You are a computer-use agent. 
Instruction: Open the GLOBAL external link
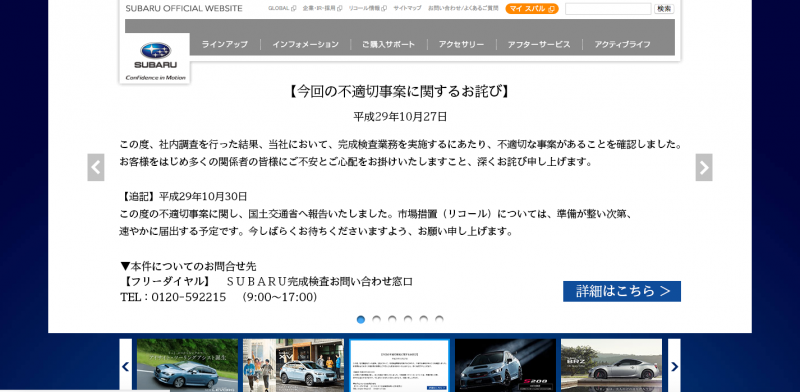[x=282, y=9]
